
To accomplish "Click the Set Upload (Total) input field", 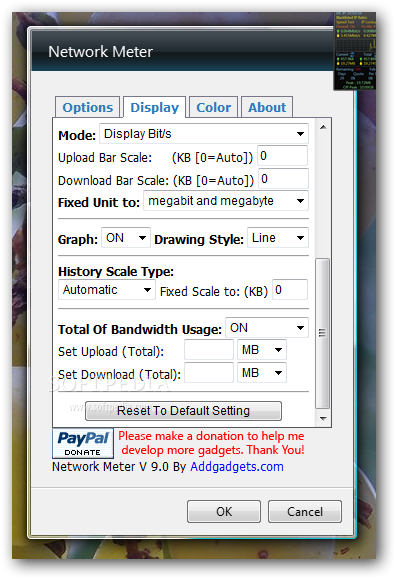I will [209, 350].
